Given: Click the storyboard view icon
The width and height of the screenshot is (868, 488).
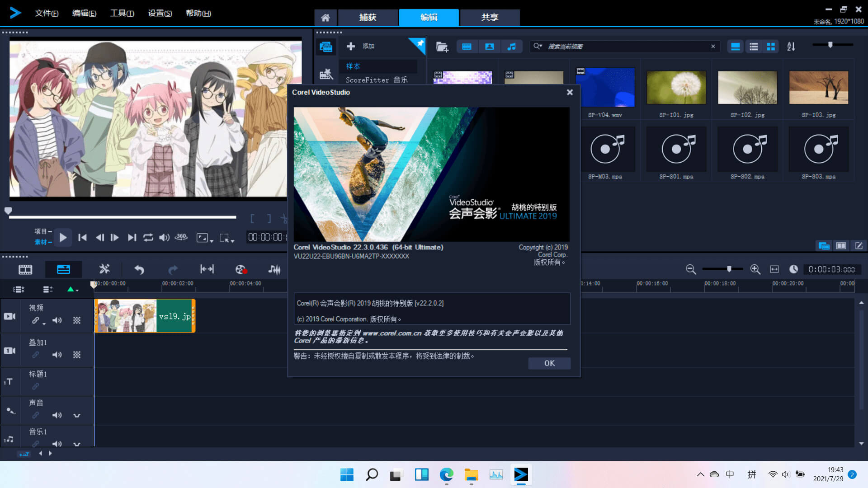Looking at the screenshot, I should click(24, 269).
